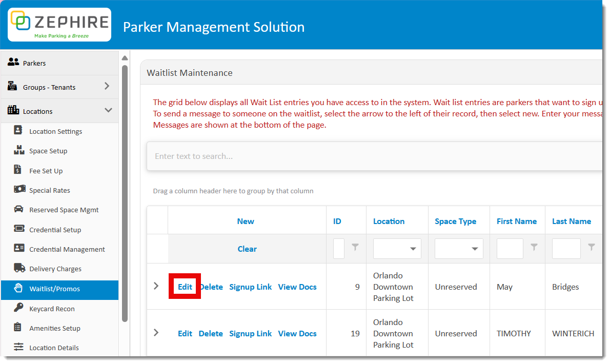Viewport: 610px width, 364px height.
Task: Expand the waitlist row for May Bridges
Action: click(x=157, y=286)
